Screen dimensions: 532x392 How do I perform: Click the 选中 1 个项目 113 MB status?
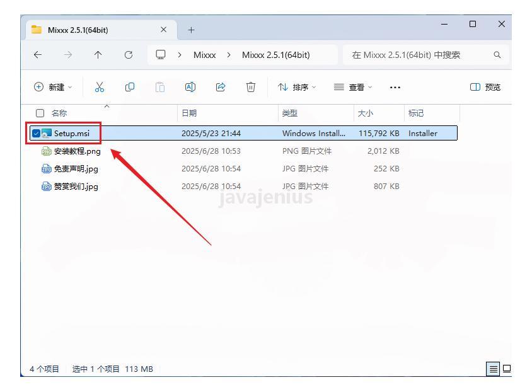[113, 369]
